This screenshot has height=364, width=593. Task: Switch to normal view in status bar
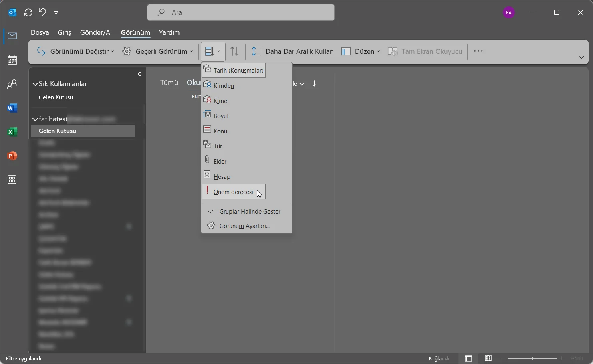pyautogui.click(x=468, y=358)
